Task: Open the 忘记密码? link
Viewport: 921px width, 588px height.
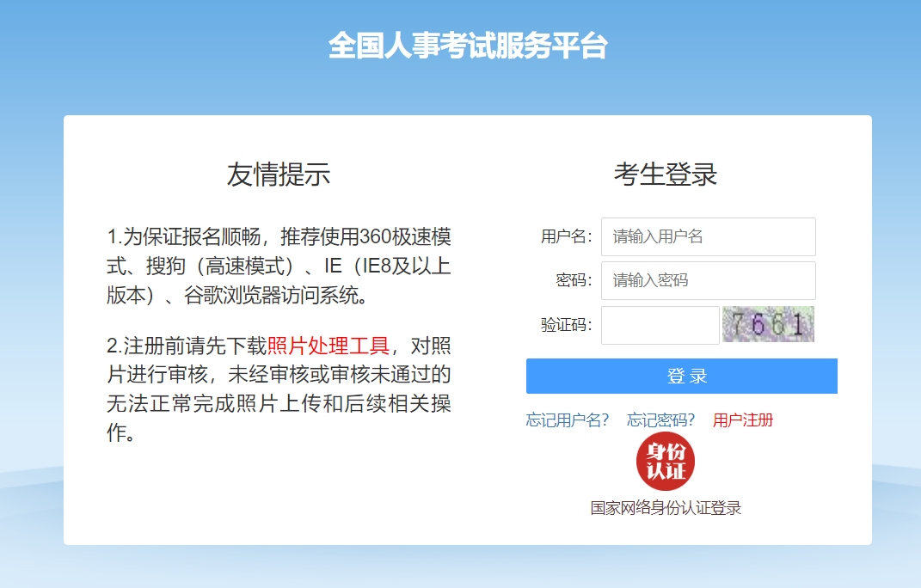Action: click(660, 420)
